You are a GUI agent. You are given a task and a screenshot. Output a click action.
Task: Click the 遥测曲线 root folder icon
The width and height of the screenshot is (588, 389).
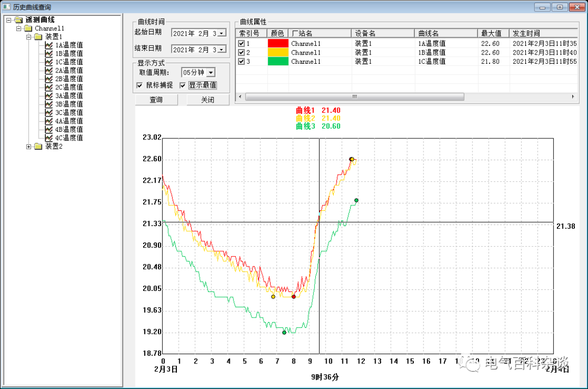pyautogui.click(x=19, y=20)
